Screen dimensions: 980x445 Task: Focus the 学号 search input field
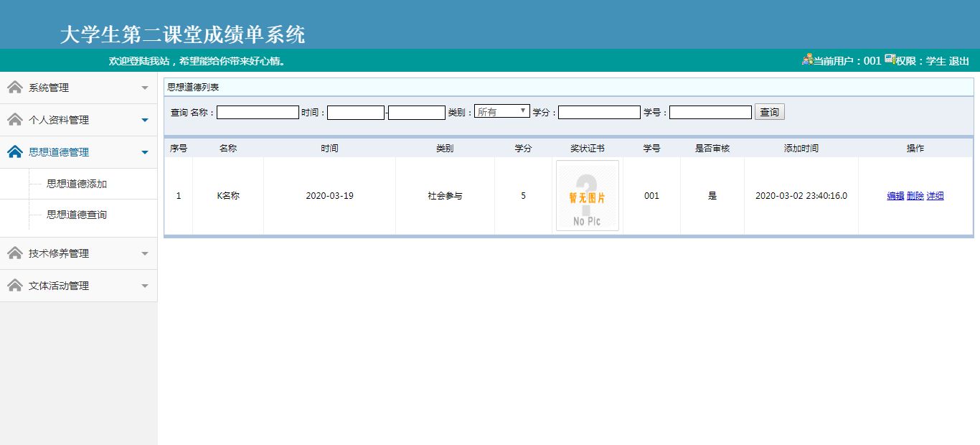tap(710, 113)
